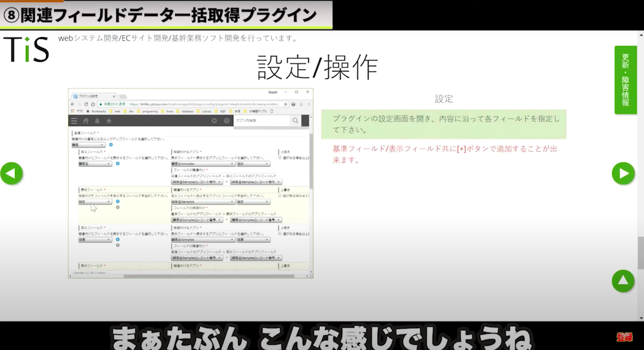Image resolution: width=644 pixels, height=350 pixels.
Task: Click the green scroll-to-top triangle button
Action: tap(623, 281)
